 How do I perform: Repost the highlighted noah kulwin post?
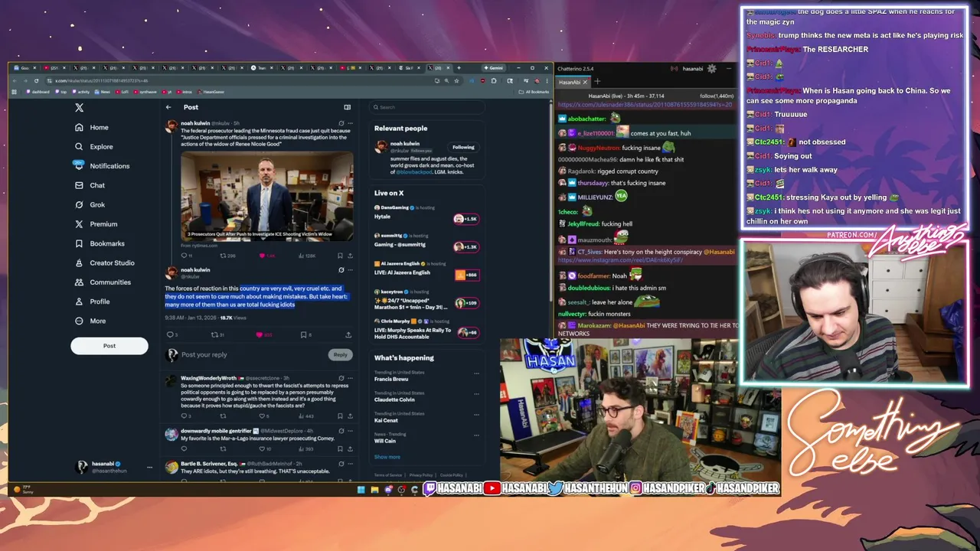click(x=214, y=334)
